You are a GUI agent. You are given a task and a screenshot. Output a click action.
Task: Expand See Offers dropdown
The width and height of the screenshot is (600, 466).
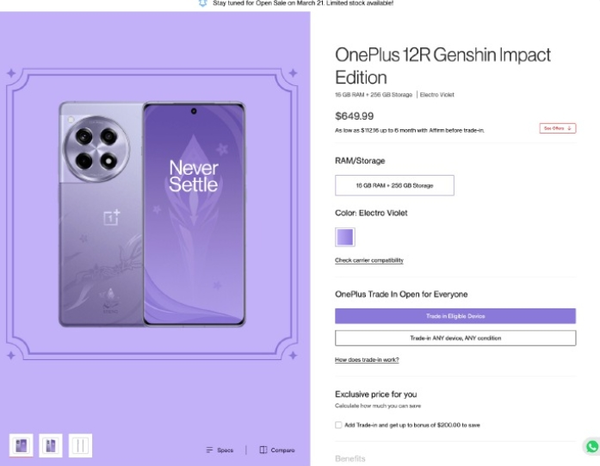pyautogui.click(x=558, y=128)
